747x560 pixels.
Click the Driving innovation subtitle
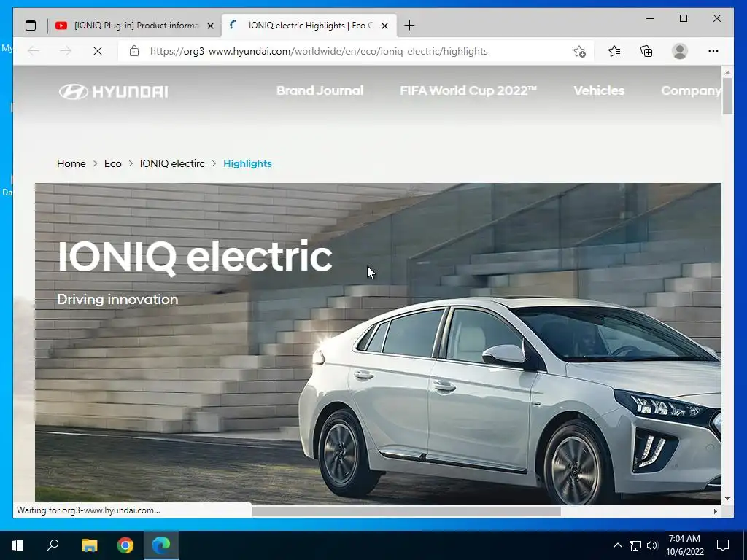pyautogui.click(x=117, y=300)
